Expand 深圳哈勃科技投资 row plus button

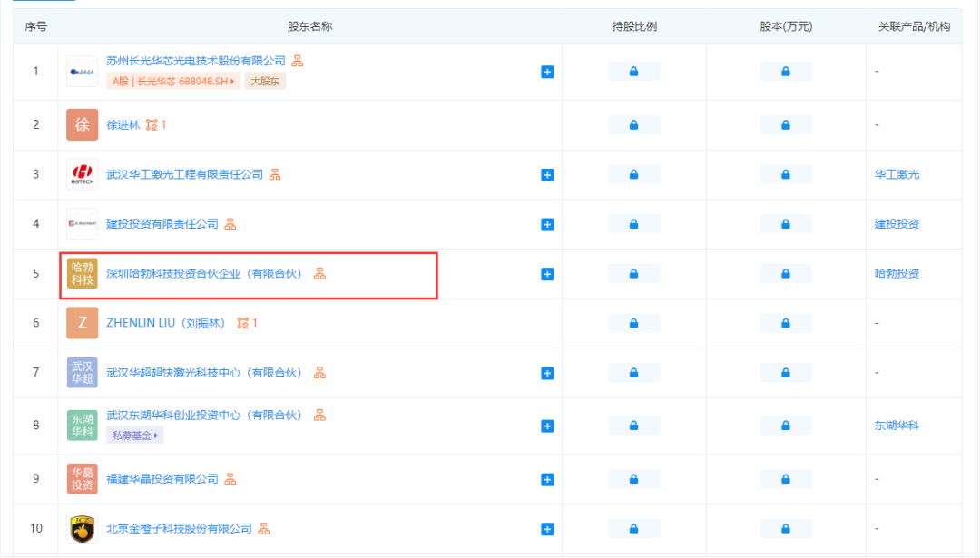(547, 274)
